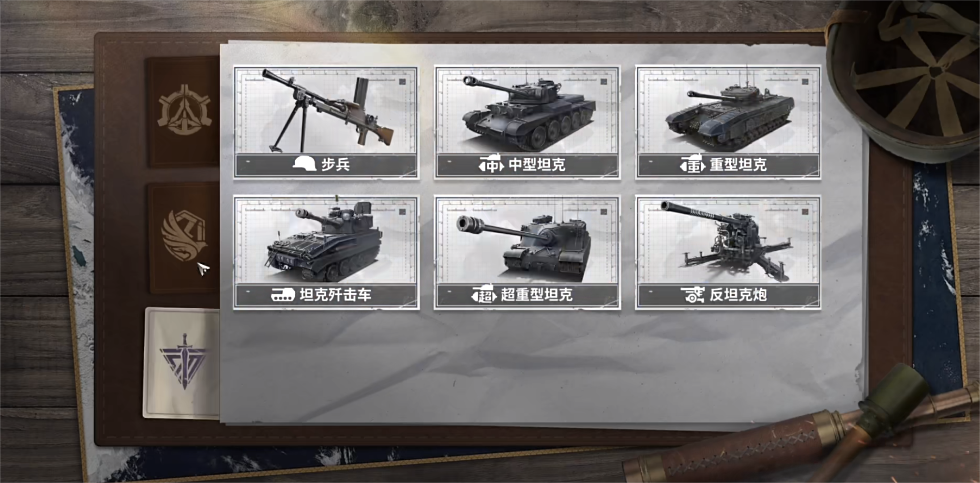
Task: Open the gear-and-tent emblem tab
Action: point(183,112)
